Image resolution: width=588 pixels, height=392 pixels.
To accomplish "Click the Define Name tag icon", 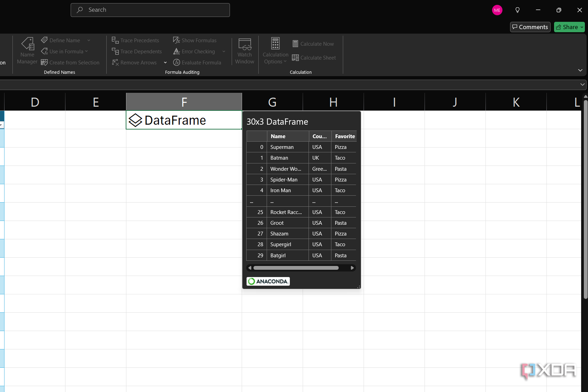I will pyautogui.click(x=44, y=40).
